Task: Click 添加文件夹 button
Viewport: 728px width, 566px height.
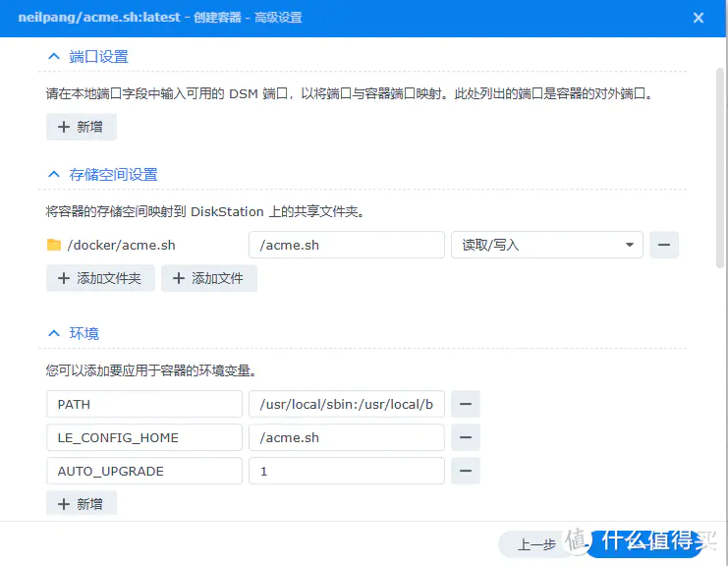Action: pos(100,278)
